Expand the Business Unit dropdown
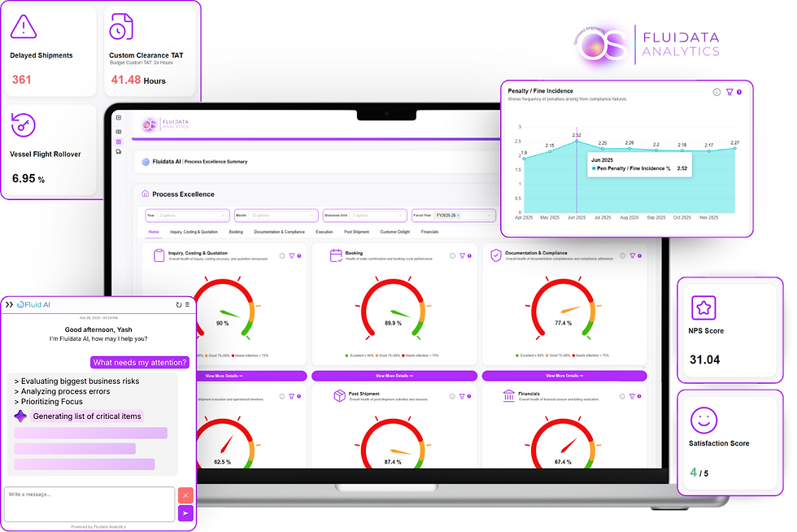Image resolution: width=797 pixels, height=532 pixels. [364, 216]
